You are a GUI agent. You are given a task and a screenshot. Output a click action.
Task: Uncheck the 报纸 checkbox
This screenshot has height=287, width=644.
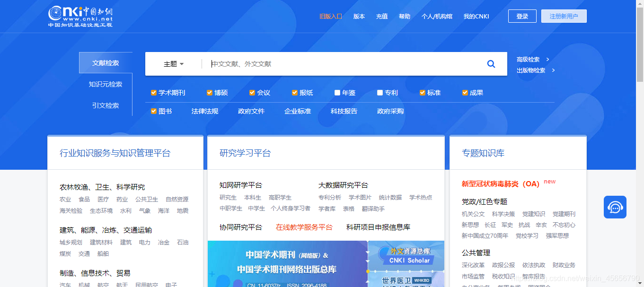click(295, 93)
